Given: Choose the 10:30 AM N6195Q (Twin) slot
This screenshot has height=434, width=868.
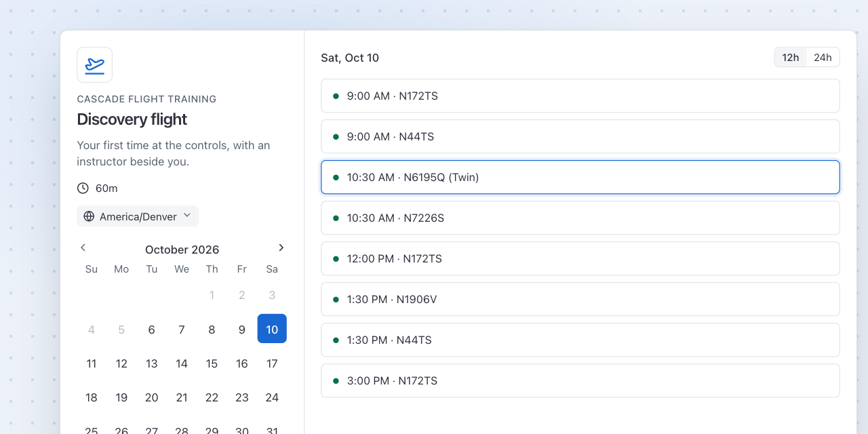Looking at the screenshot, I should (580, 177).
